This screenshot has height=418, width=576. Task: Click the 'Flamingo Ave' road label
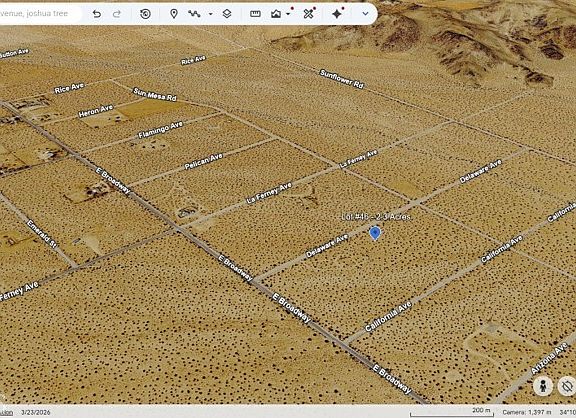[161, 130]
